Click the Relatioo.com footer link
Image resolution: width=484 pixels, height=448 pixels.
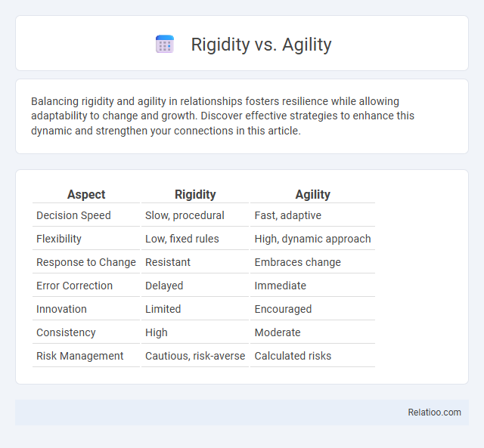pos(434,412)
